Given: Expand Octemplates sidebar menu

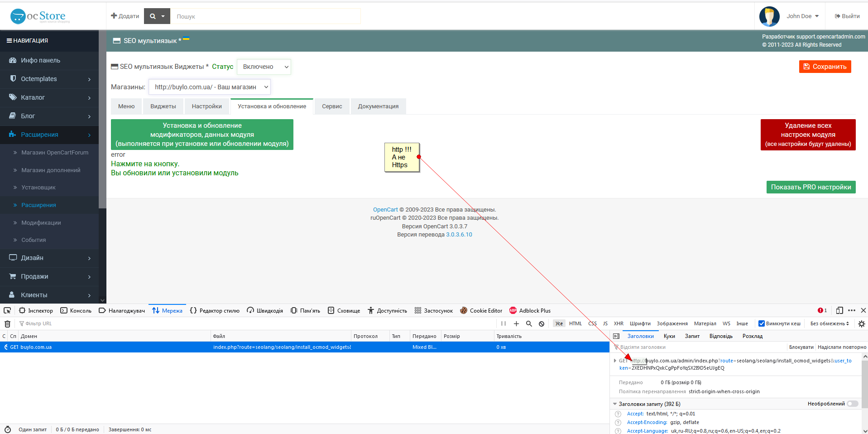Looking at the screenshot, I should pos(49,79).
